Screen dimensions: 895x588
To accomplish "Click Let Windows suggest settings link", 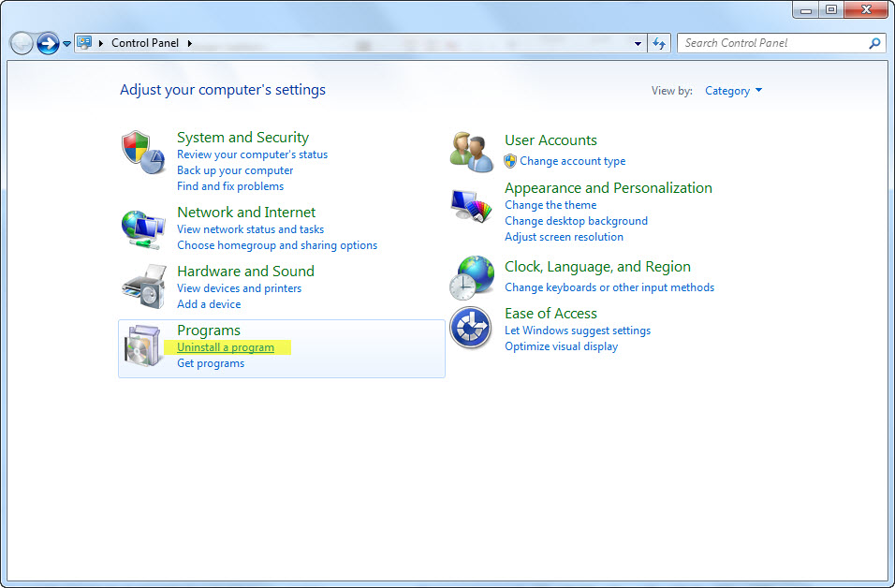I will (x=578, y=331).
